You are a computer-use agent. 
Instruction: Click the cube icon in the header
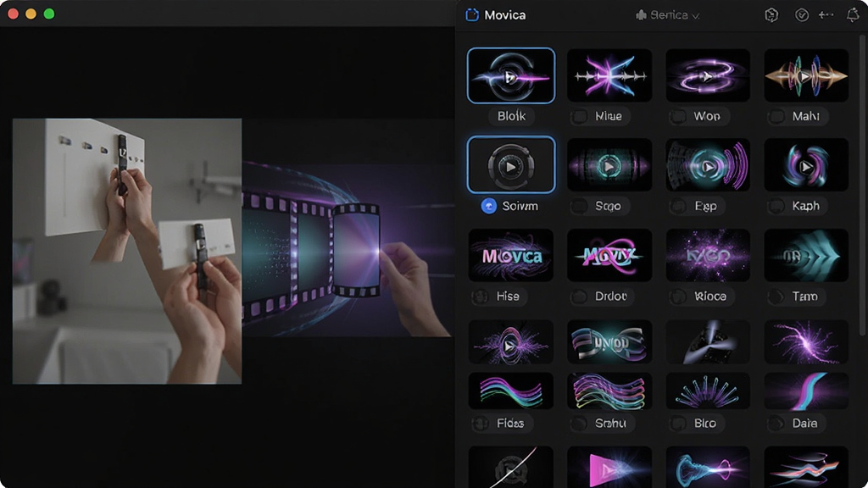(x=771, y=15)
